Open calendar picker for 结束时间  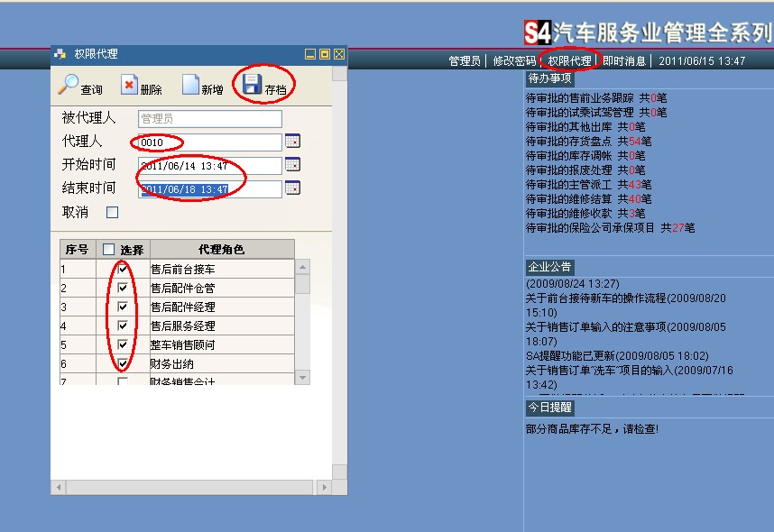[292, 188]
